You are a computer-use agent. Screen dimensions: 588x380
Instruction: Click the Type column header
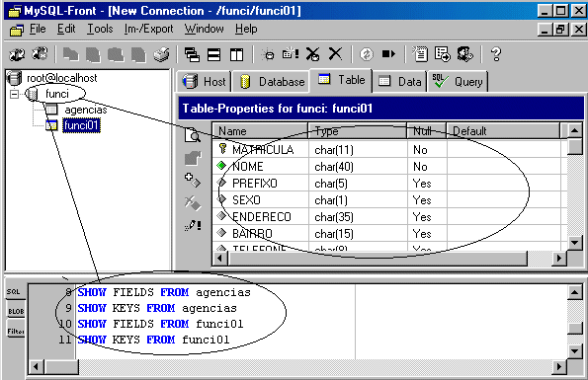358,131
